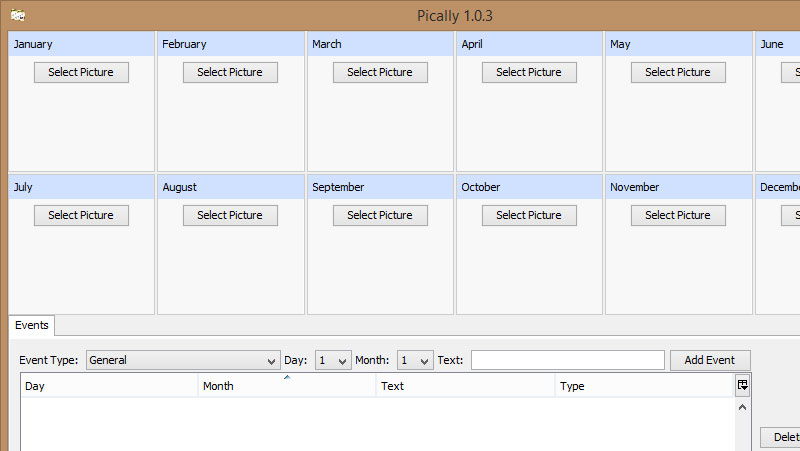
Task: Open the Month number dropdown
Action: tap(415, 360)
